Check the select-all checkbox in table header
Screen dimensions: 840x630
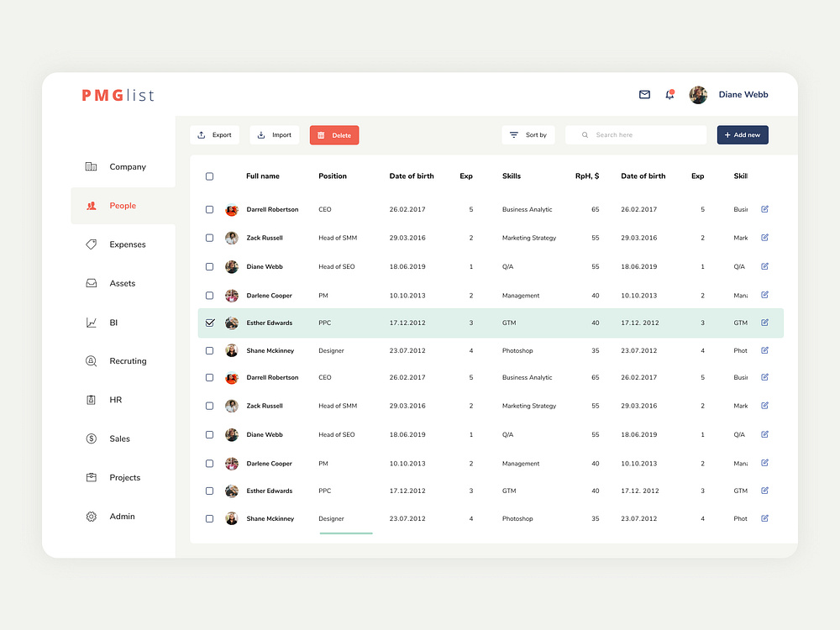209,176
